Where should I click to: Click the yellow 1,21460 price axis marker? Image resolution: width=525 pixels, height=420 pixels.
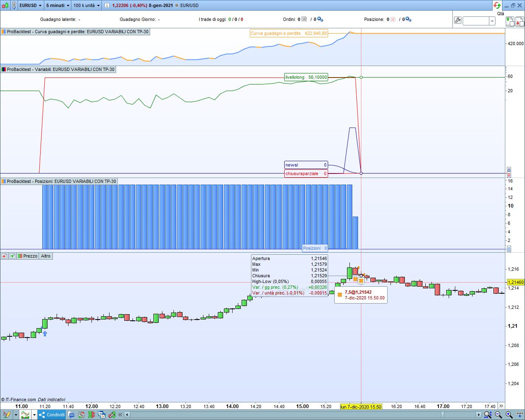[x=516, y=282]
